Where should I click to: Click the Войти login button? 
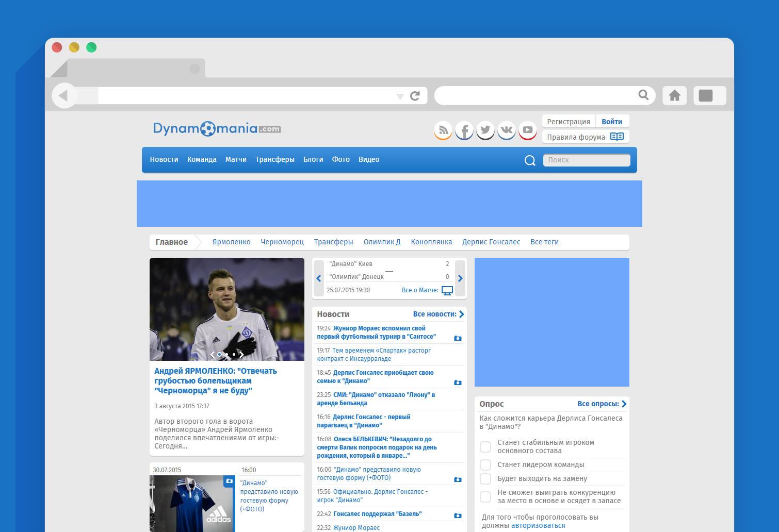(612, 122)
